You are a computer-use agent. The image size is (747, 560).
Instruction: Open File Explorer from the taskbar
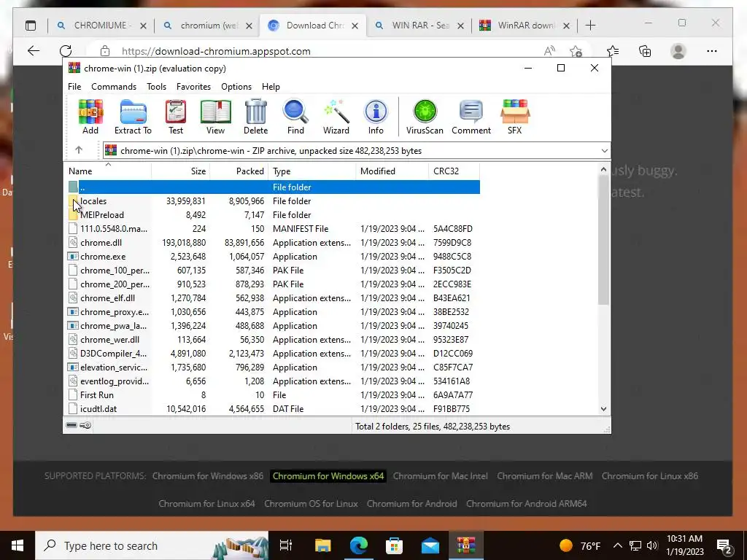pyautogui.click(x=322, y=545)
